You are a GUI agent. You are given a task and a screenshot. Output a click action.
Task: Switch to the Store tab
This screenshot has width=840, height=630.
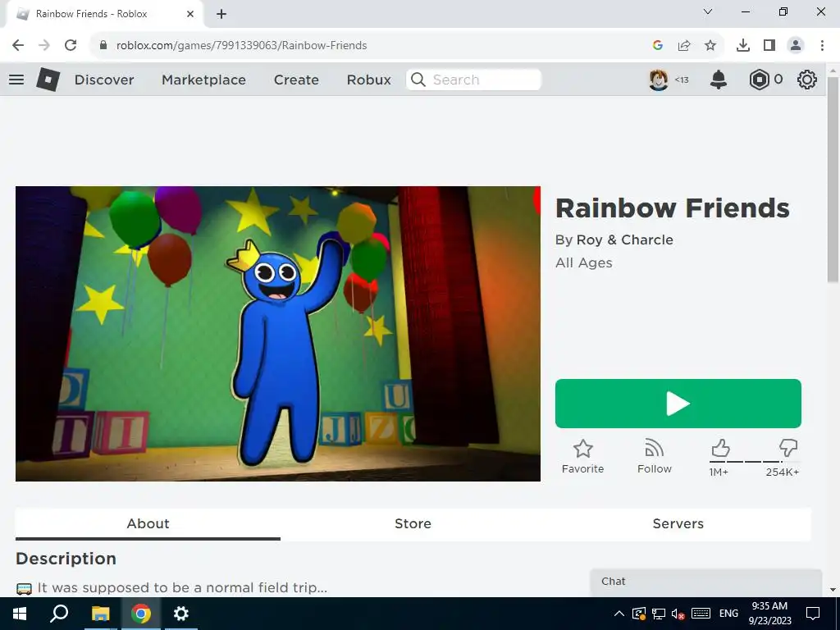click(x=413, y=524)
